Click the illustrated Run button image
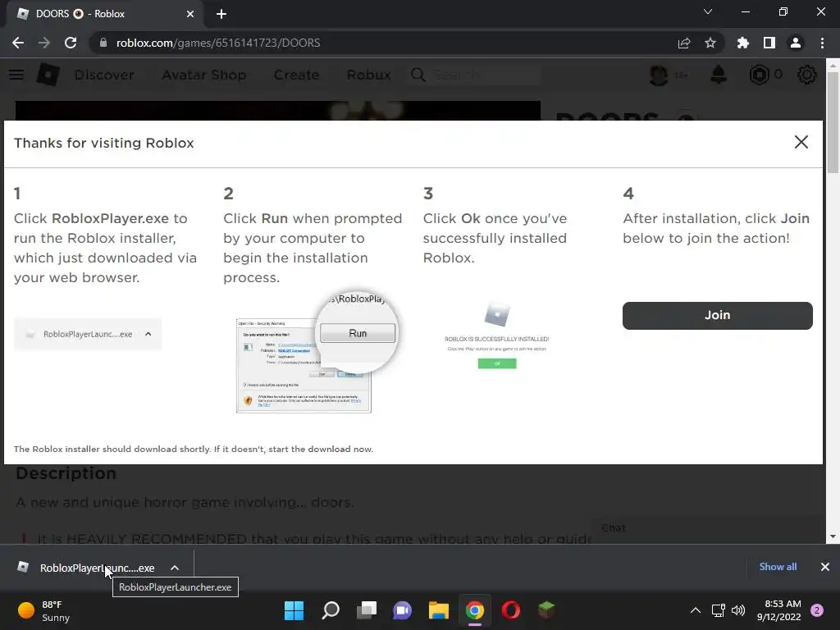The image size is (840, 630). (358, 333)
